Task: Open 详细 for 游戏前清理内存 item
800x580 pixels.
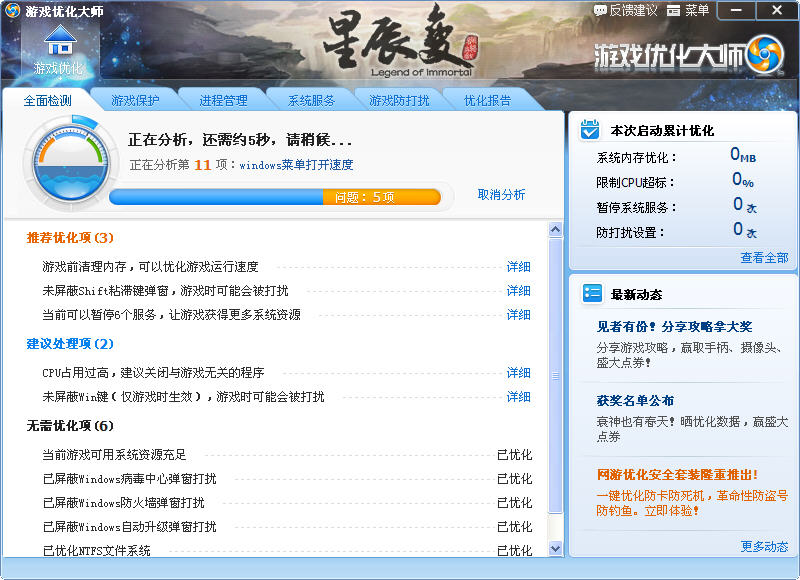Action: [x=518, y=267]
